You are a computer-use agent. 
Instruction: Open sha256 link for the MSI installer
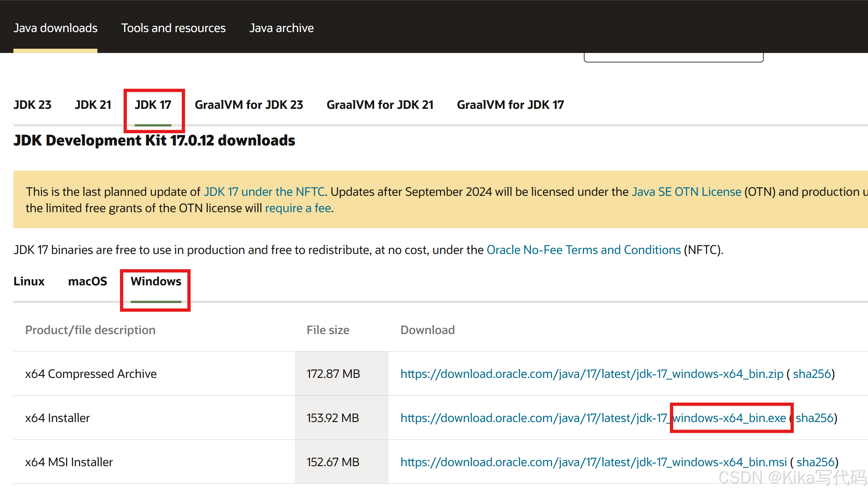click(816, 462)
